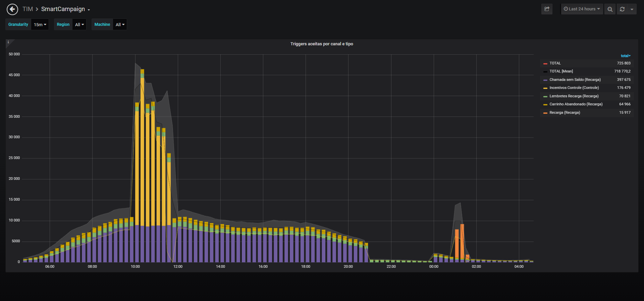The width and height of the screenshot is (644, 301).
Task: Click the zoom out magnifier icon
Action: pyautogui.click(x=610, y=9)
